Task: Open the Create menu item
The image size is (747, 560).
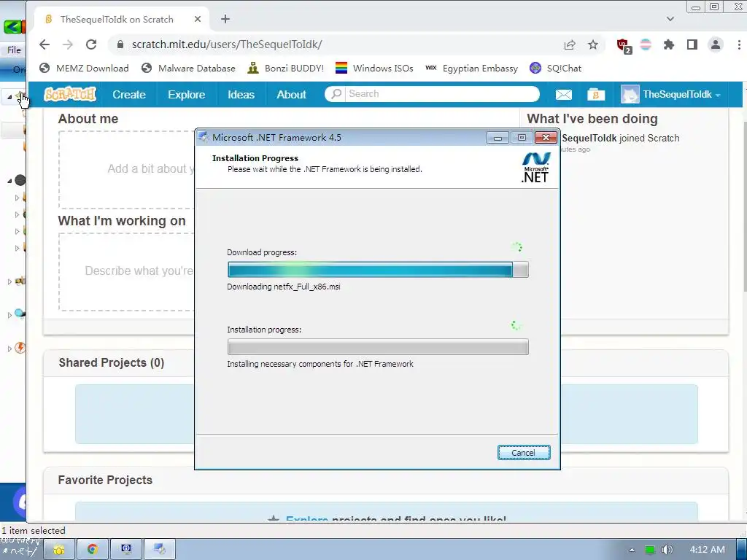Action: 128,94
